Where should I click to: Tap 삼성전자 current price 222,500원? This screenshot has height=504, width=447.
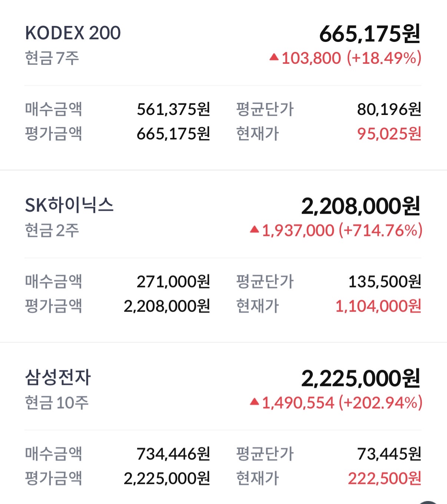click(x=384, y=478)
